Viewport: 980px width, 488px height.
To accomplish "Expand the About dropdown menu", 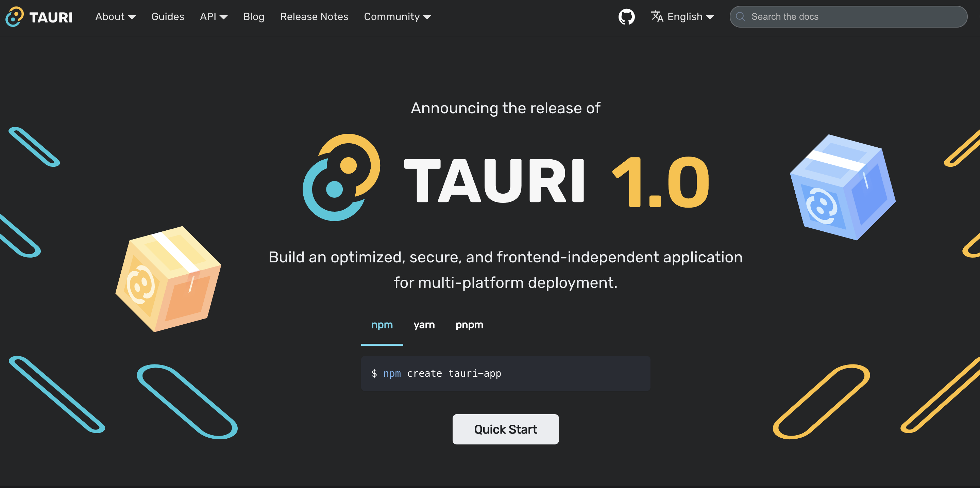I will coord(115,17).
